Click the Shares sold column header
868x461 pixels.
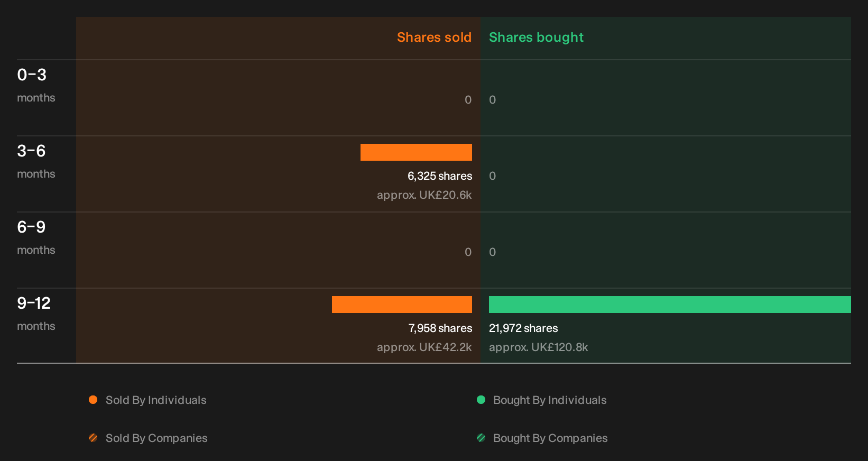[x=434, y=38]
